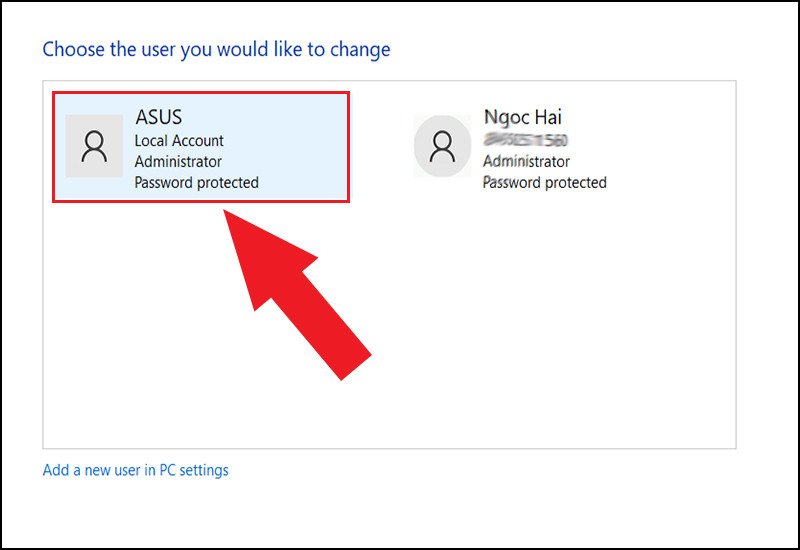Viewport: 800px width, 550px height.
Task: Click the Ngoc Hai account avatar icon
Action: click(x=442, y=146)
